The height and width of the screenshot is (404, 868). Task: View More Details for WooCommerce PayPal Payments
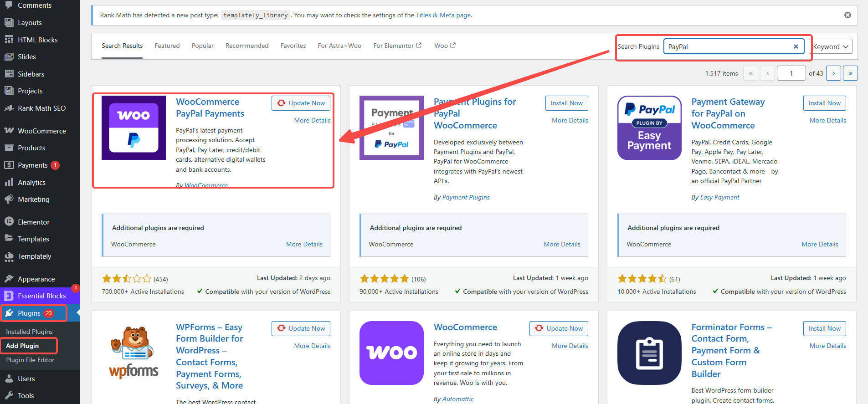point(312,120)
